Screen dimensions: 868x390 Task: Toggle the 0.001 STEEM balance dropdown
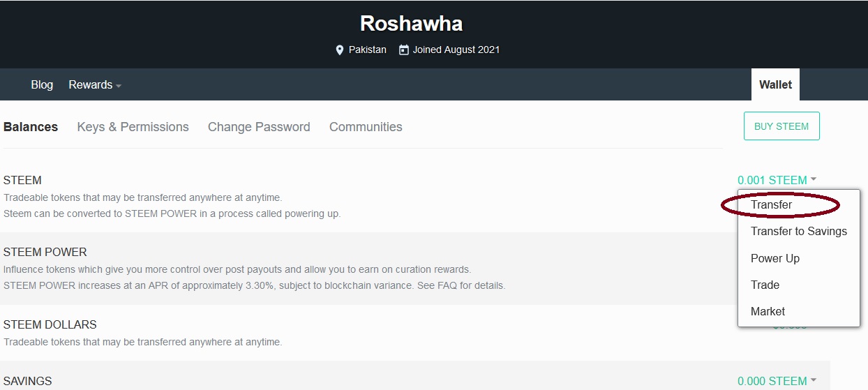point(777,180)
